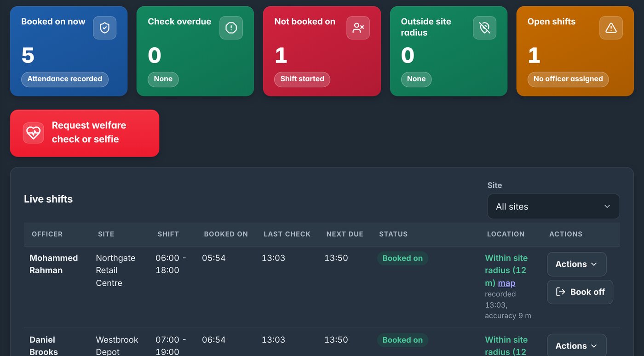Click the Status column header
This screenshot has height=356, width=644.
tap(393, 234)
